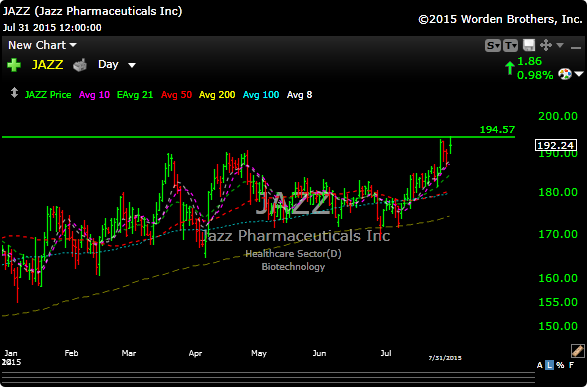Viewport: 587px width, 387px height.
Task: Click the 180.00 price scale label
Action: pyautogui.click(x=558, y=192)
